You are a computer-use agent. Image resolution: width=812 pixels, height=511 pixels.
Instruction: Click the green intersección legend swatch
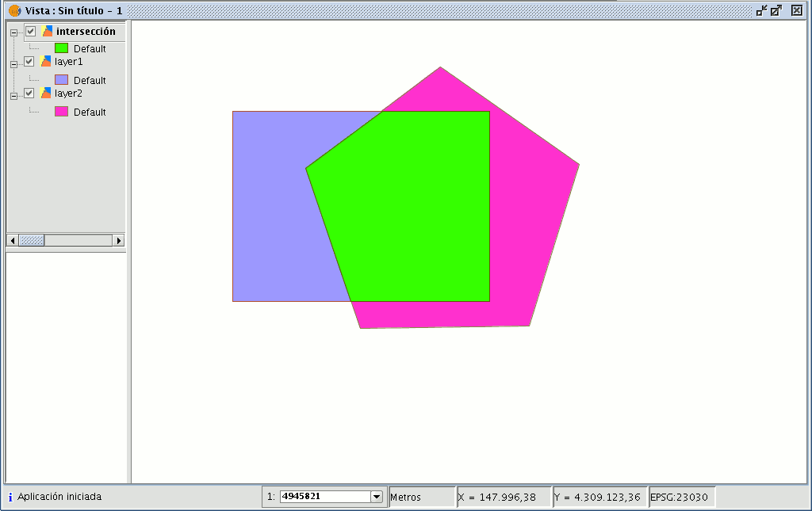pos(62,48)
